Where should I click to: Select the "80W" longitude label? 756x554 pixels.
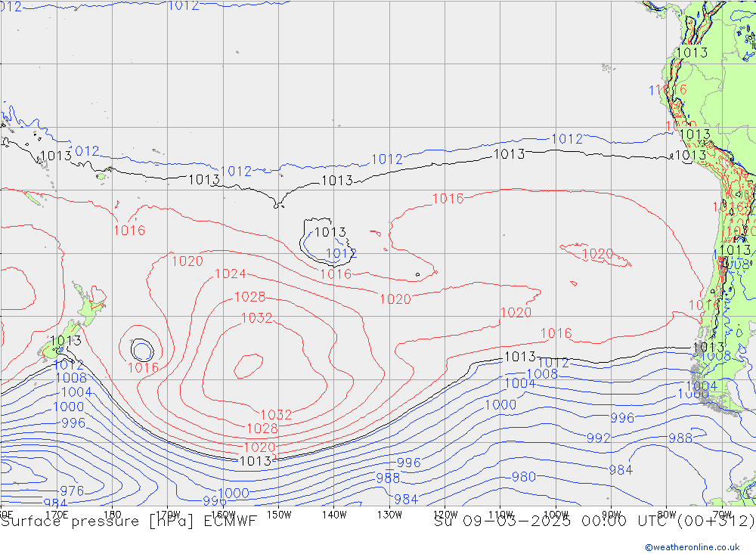tap(667, 515)
